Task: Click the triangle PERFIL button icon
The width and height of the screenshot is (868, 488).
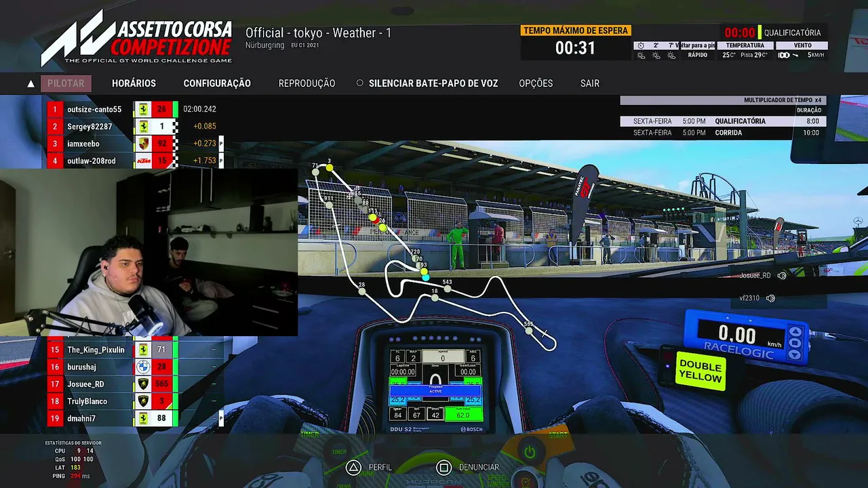Action: pyautogui.click(x=353, y=467)
